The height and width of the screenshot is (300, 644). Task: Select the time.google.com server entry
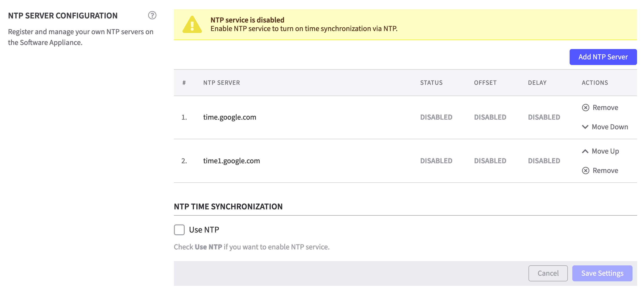[x=229, y=117]
